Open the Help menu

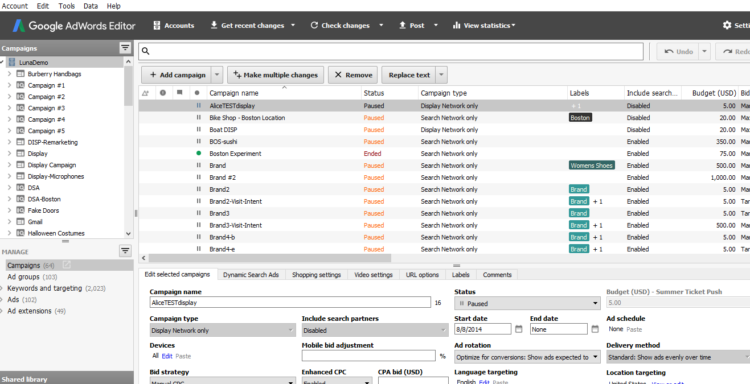pyautogui.click(x=113, y=6)
